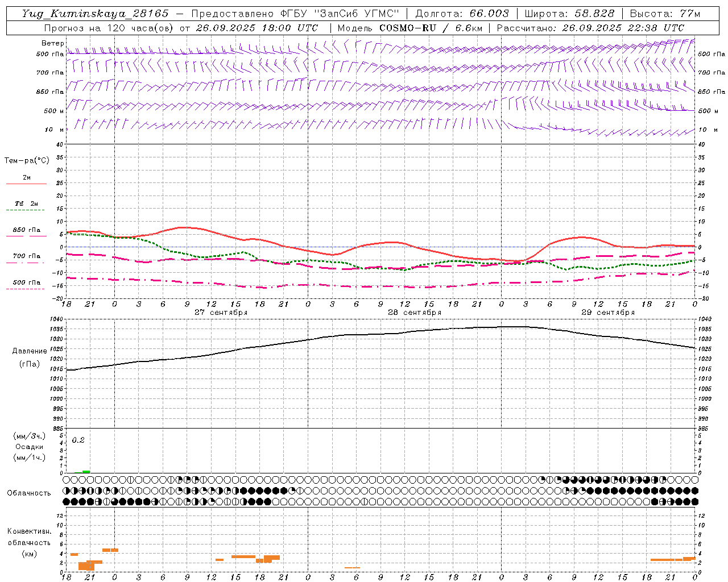Click the Тем-ра(°C) axis title
This screenshot has width=728, height=582.
pyautogui.click(x=27, y=161)
